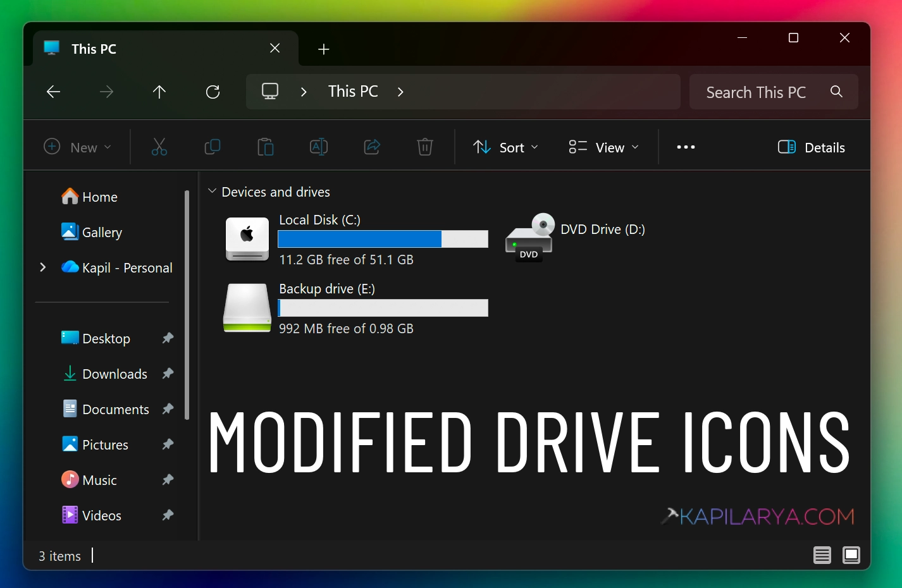Click the 'Backup drive (E:)' label

327,289
